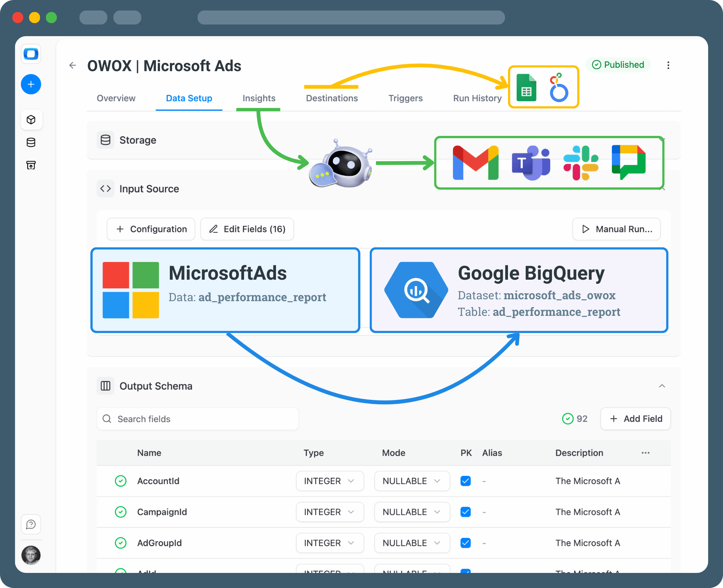Screen dimensions: 723x588
Task: Click the Manual Run button
Action: (x=616, y=229)
